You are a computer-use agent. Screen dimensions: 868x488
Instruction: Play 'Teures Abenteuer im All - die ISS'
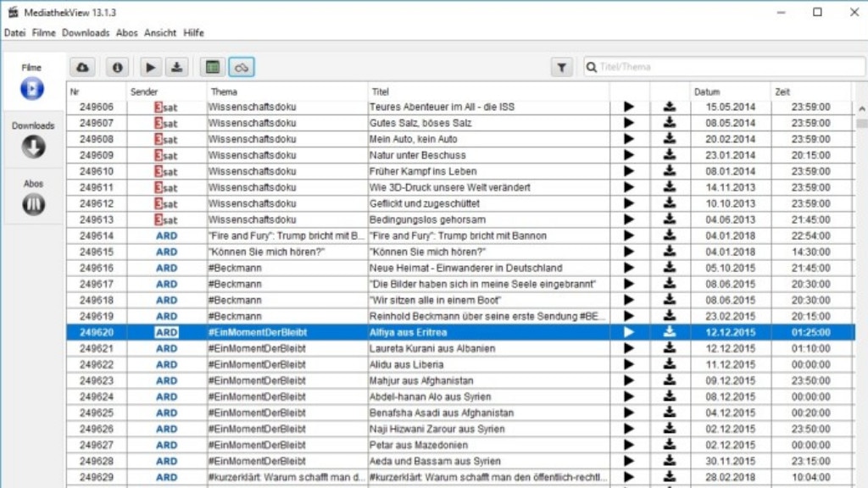[x=629, y=107]
